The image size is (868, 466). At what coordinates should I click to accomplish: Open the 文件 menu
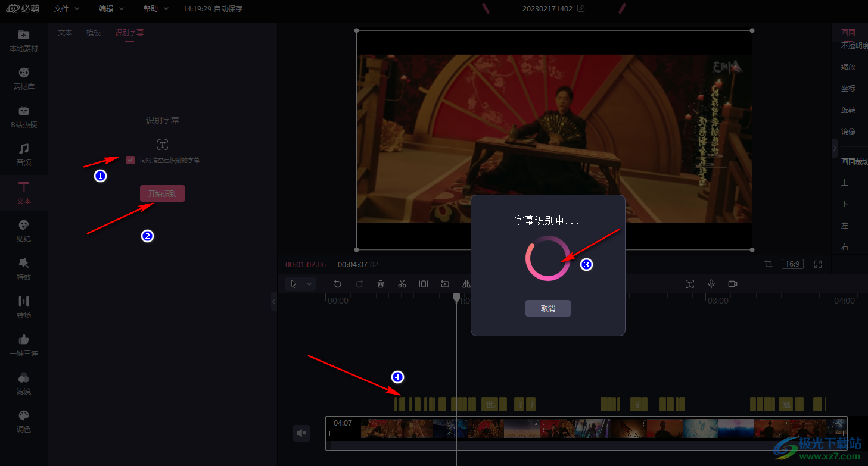(66, 9)
